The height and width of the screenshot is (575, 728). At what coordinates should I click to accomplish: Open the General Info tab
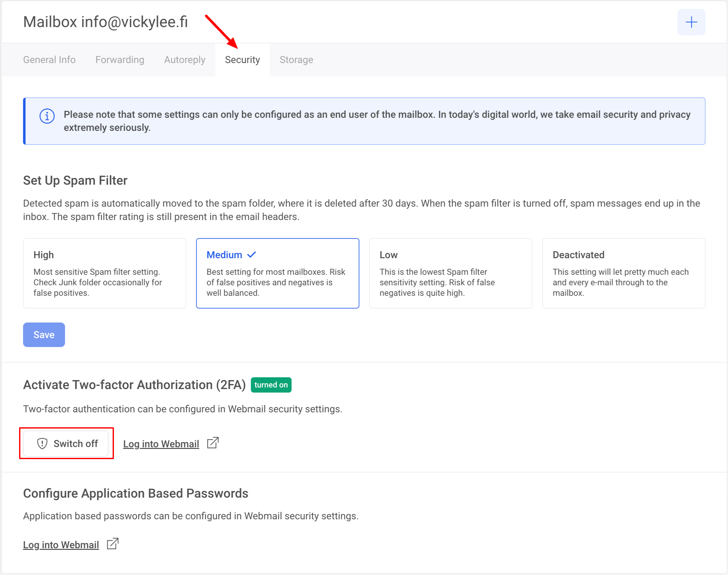pyautogui.click(x=49, y=60)
